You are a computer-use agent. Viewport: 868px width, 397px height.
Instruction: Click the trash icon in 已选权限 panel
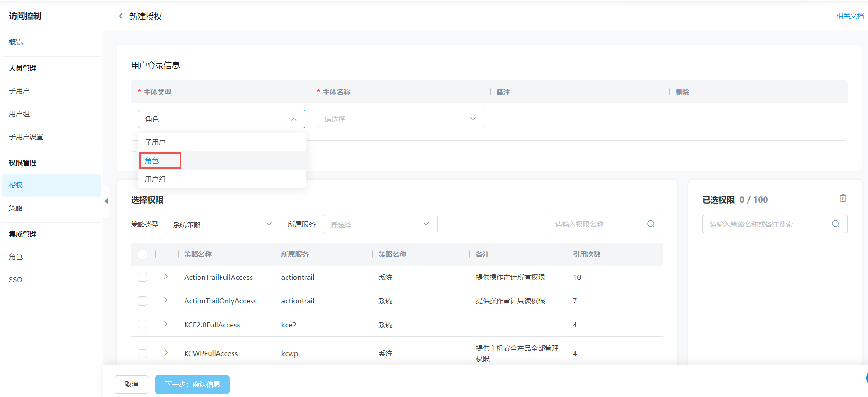(843, 198)
